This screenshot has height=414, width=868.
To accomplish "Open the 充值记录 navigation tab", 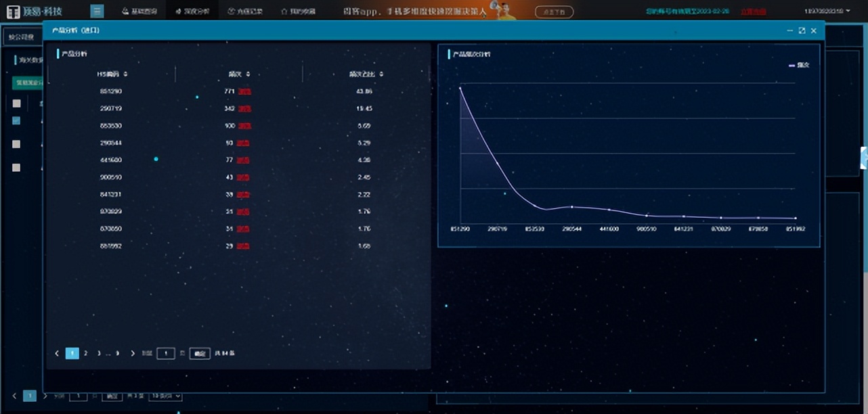I will 244,11.
